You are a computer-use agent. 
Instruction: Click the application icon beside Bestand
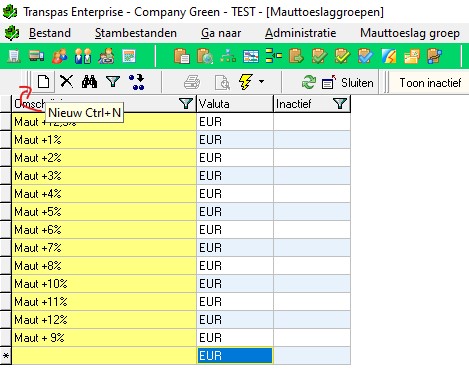click(x=12, y=33)
